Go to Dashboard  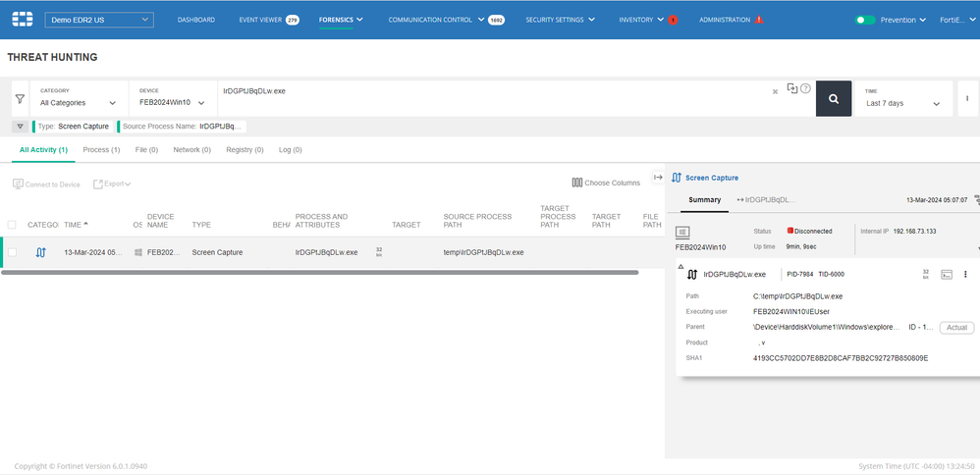pyautogui.click(x=196, y=20)
